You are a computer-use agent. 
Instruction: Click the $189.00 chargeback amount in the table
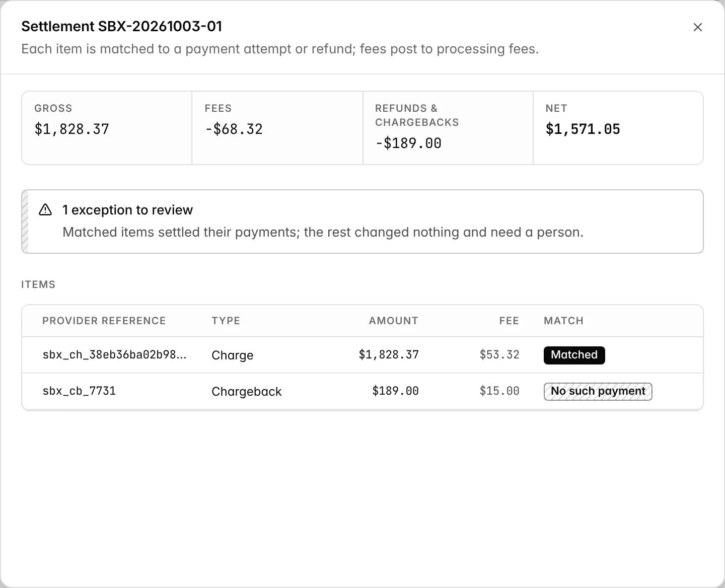[x=395, y=391]
